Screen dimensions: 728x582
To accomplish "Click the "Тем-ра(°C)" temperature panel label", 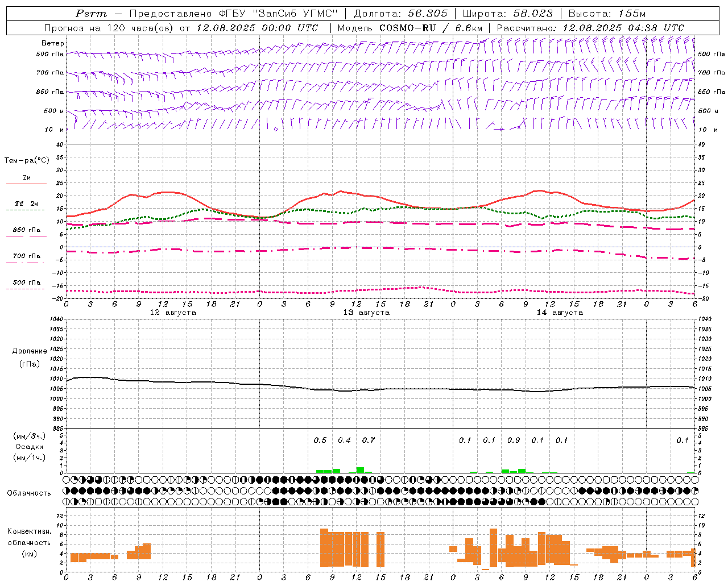I will [27, 161].
